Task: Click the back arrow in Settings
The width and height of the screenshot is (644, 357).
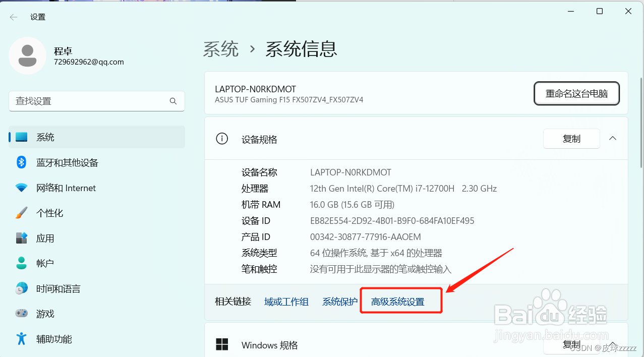Action: 14,17
